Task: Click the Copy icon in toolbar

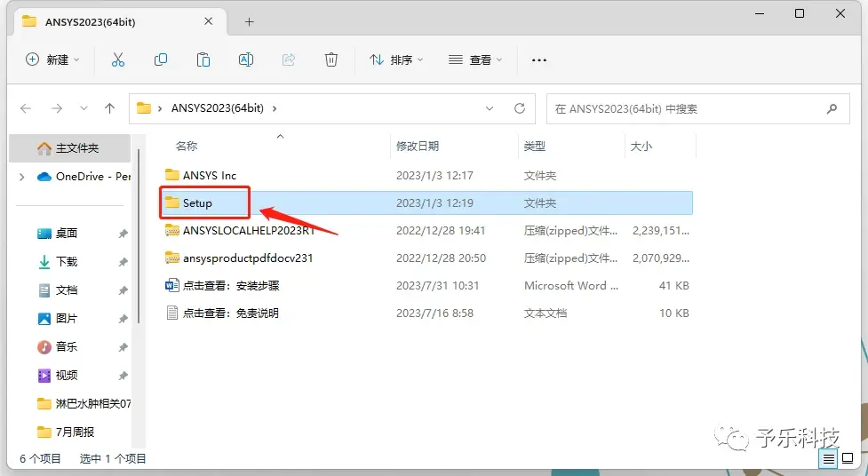Action: [161, 59]
